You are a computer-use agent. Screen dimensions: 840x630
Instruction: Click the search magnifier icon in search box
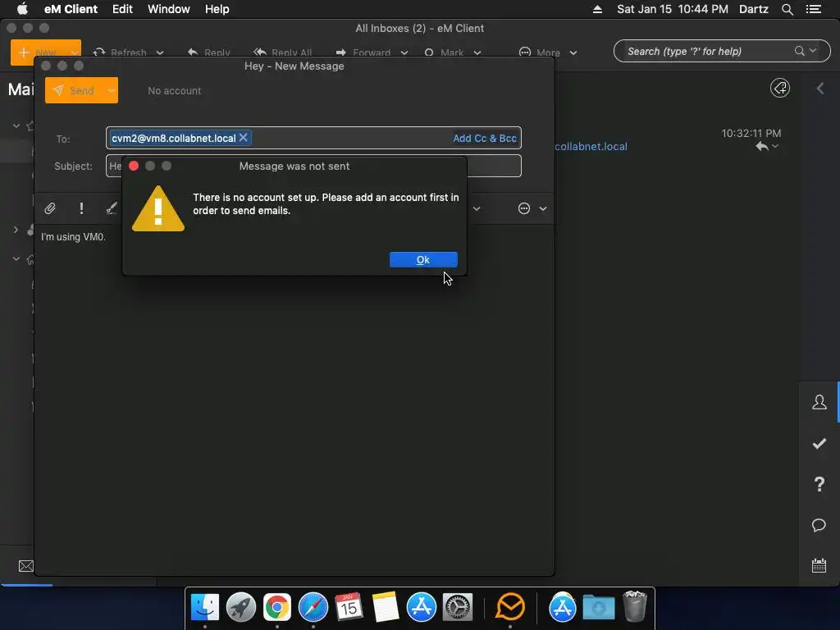point(799,51)
